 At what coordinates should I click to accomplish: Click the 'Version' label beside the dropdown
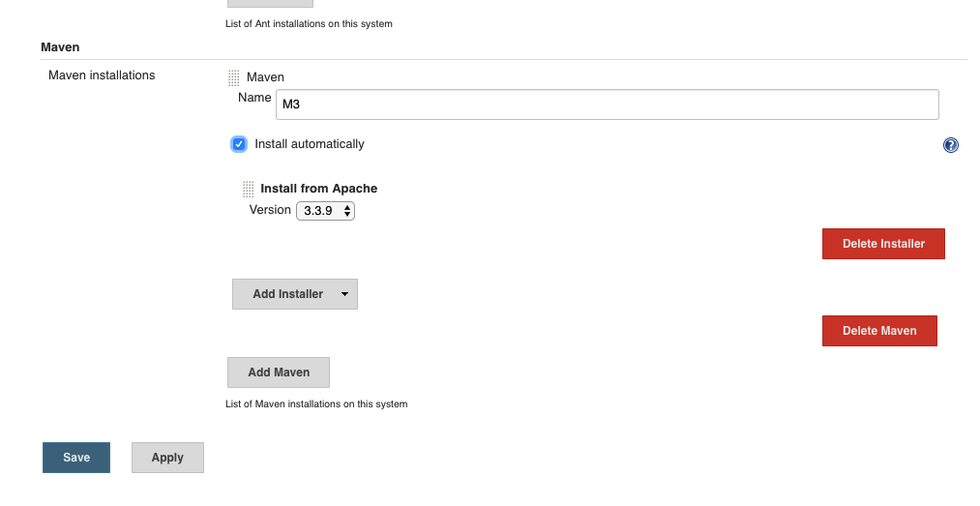click(270, 210)
